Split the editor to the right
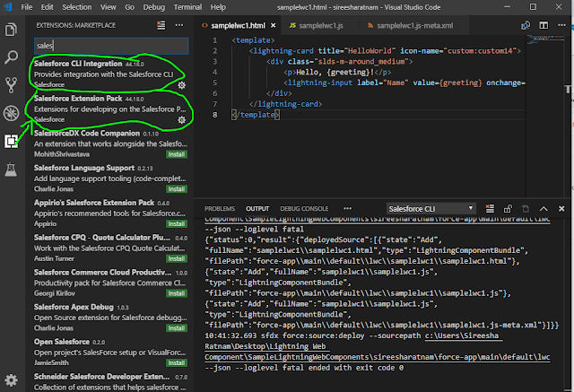574x392 pixels. (544, 25)
